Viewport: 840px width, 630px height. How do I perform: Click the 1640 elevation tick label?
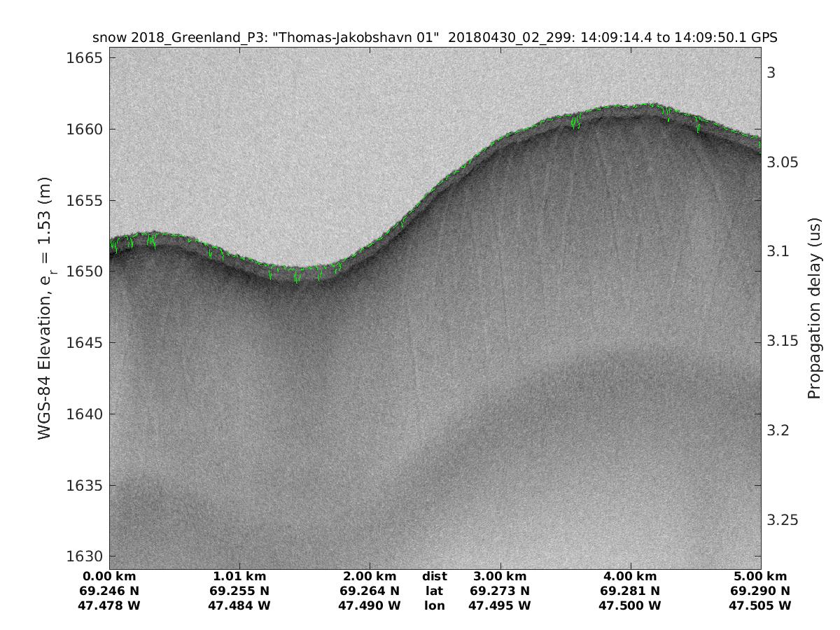[84, 414]
